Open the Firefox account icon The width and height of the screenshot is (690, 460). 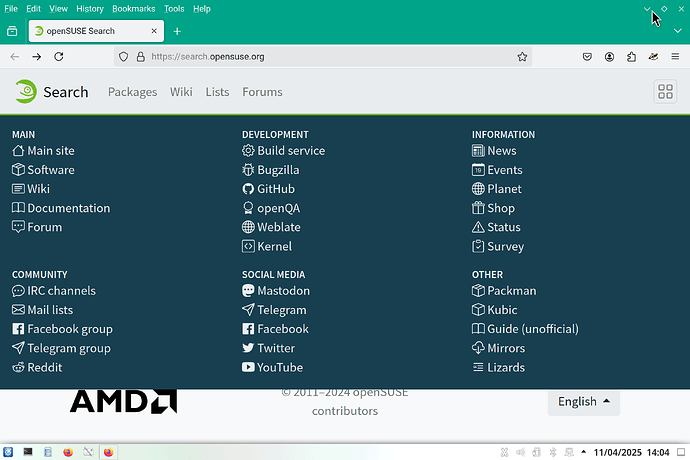pyautogui.click(x=609, y=57)
